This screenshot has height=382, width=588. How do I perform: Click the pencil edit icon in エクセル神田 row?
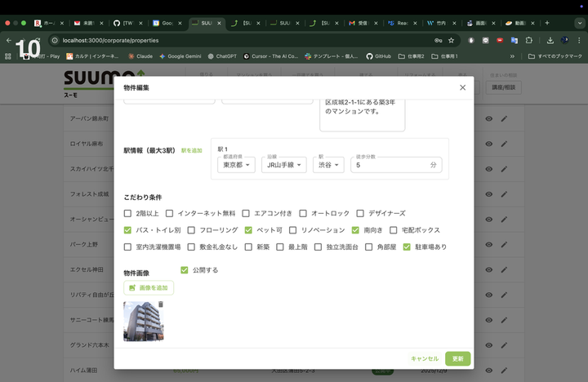504,269
